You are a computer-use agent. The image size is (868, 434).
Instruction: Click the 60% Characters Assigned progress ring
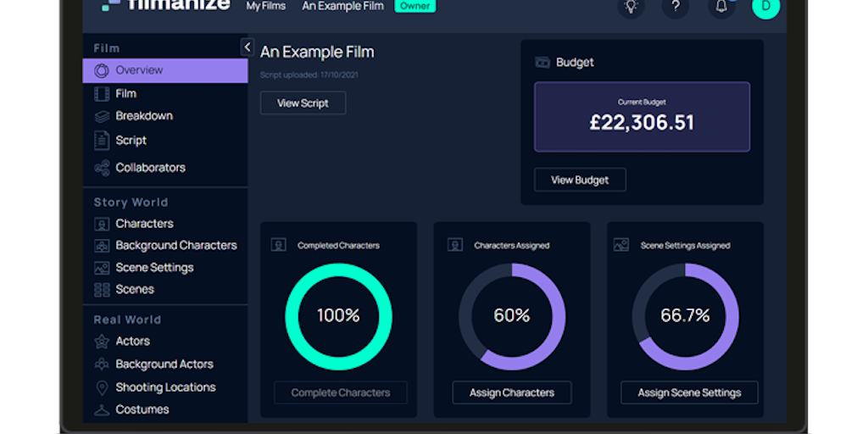point(511,316)
